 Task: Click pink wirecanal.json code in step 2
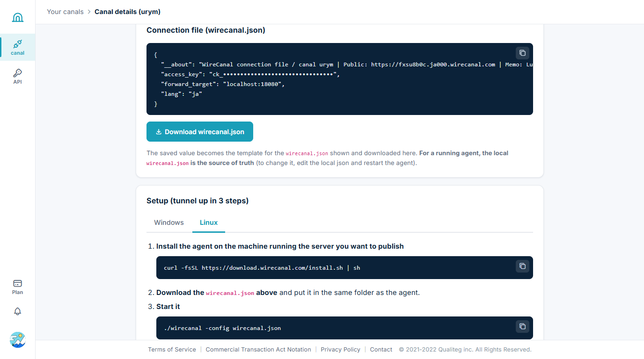click(x=230, y=293)
